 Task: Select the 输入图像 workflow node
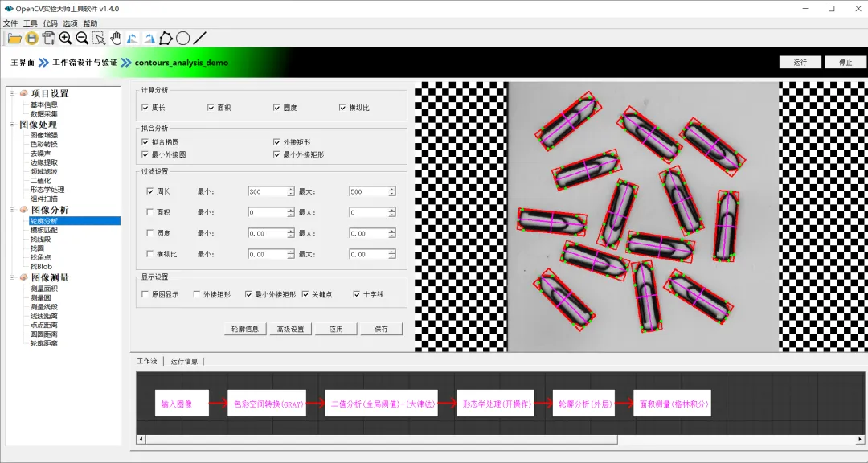182,404
